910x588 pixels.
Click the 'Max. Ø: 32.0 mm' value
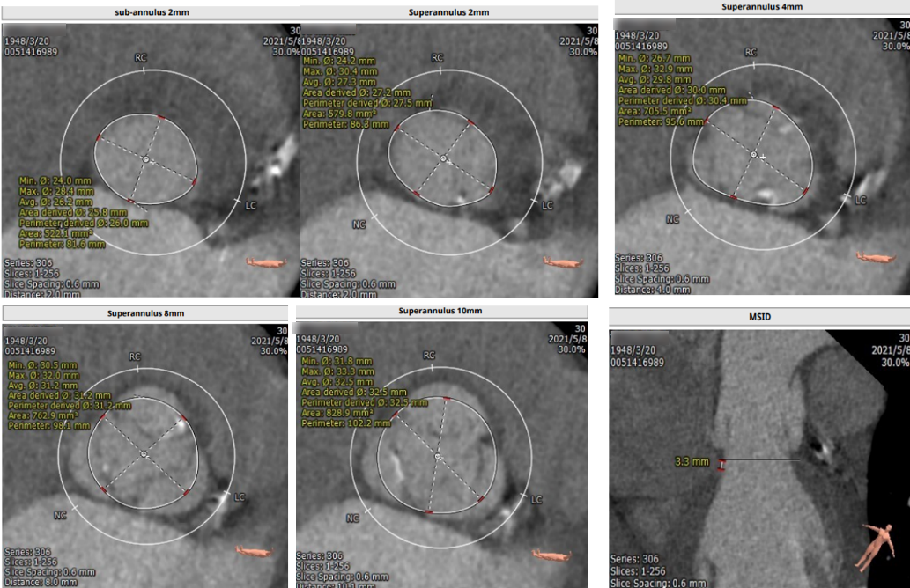43,376
